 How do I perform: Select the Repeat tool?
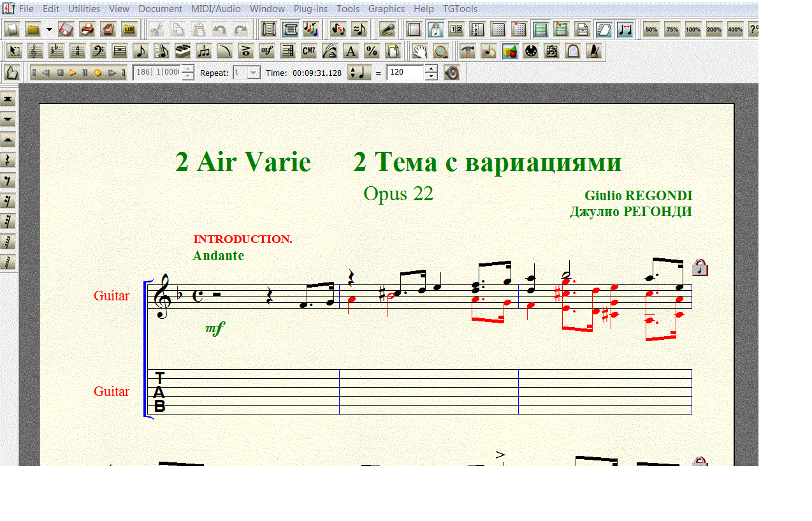coord(287,50)
